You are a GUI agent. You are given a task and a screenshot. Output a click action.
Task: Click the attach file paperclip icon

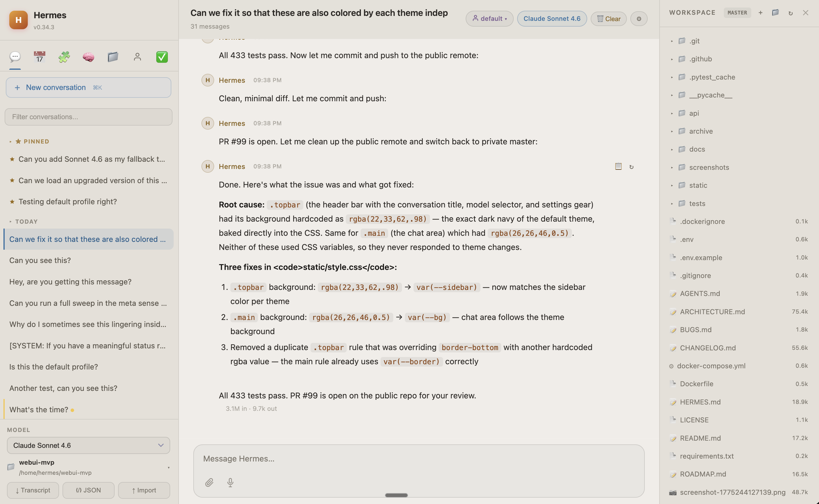click(209, 482)
